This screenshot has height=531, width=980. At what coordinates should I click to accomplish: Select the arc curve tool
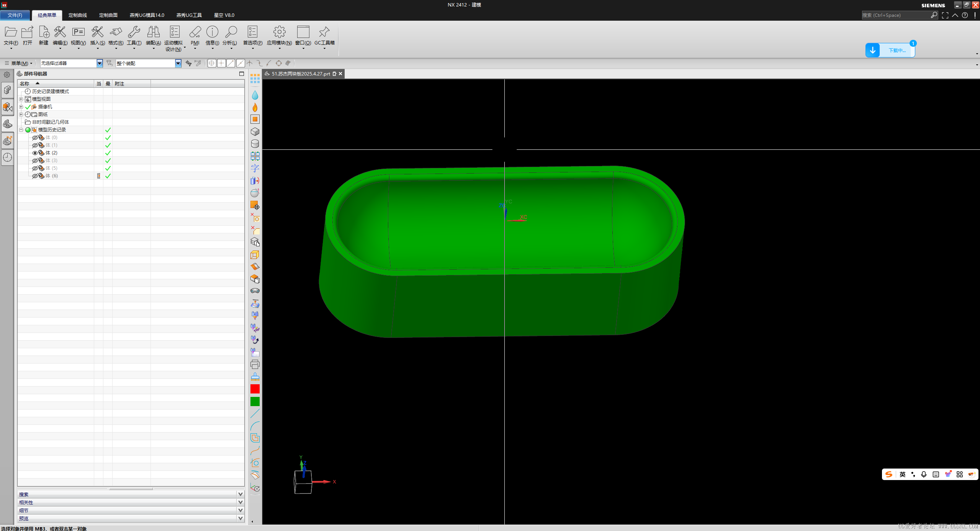click(x=255, y=426)
